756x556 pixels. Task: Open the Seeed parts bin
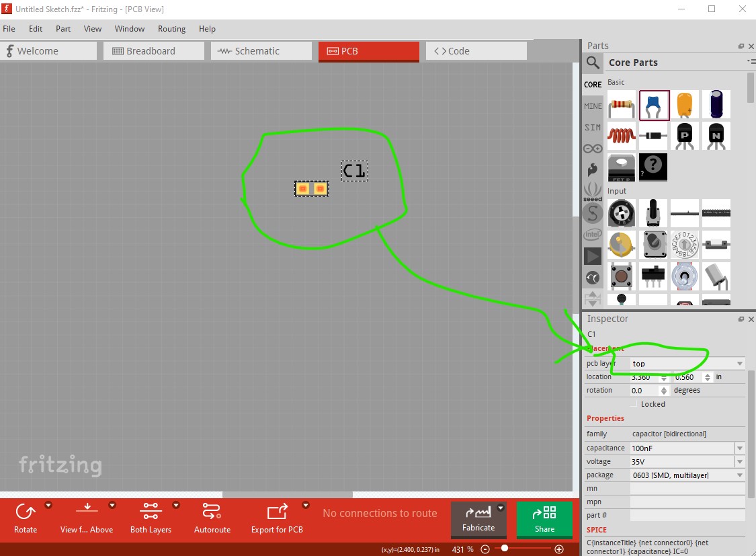click(593, 192)
